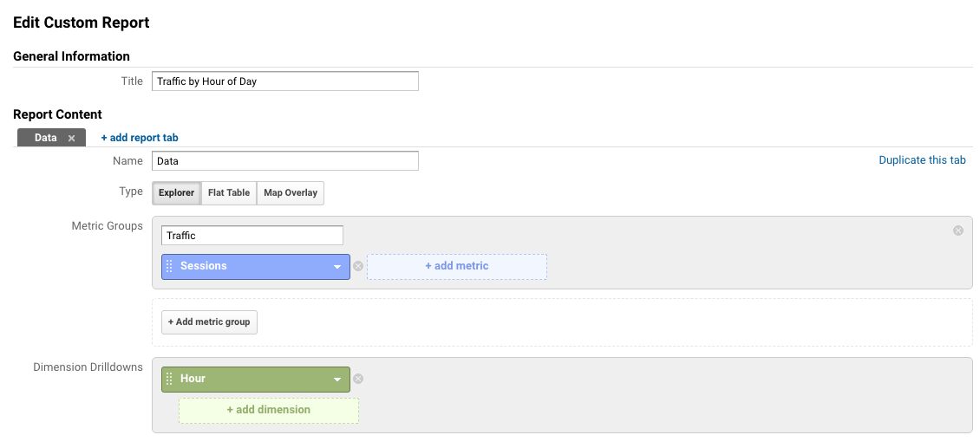980x448 pixels.
Task: Remove the Sessions metric with its x icon
Action: pos(358,266)
